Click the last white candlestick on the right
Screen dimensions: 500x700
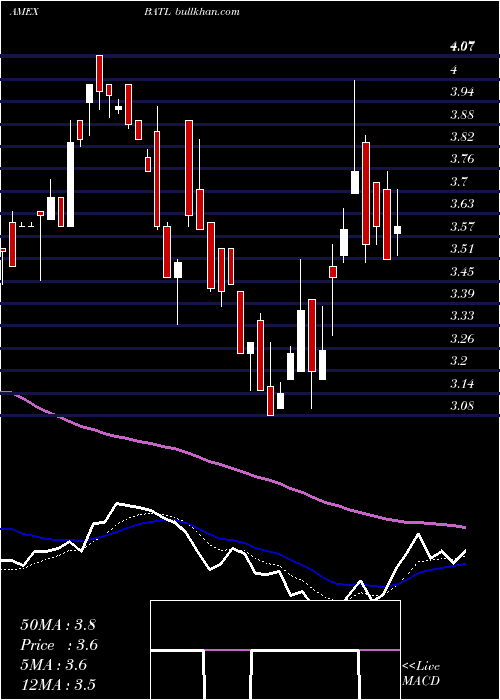point(397,230)
